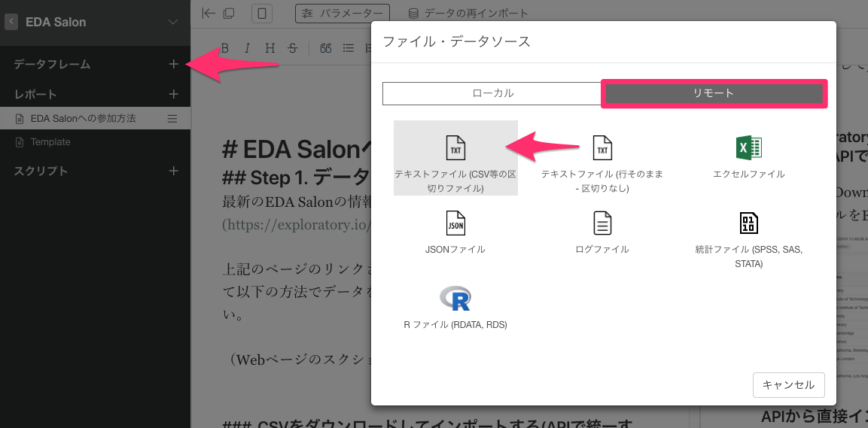868x428 pixels.
Task: Toggle italic formatting in editor
Action: click(x=247, y=48)
